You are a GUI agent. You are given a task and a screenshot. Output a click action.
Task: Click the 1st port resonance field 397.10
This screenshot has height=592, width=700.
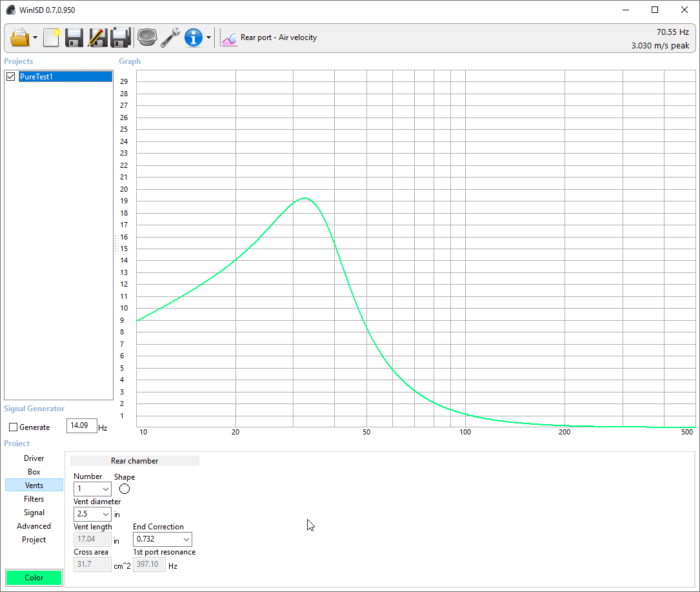(149, 564)
